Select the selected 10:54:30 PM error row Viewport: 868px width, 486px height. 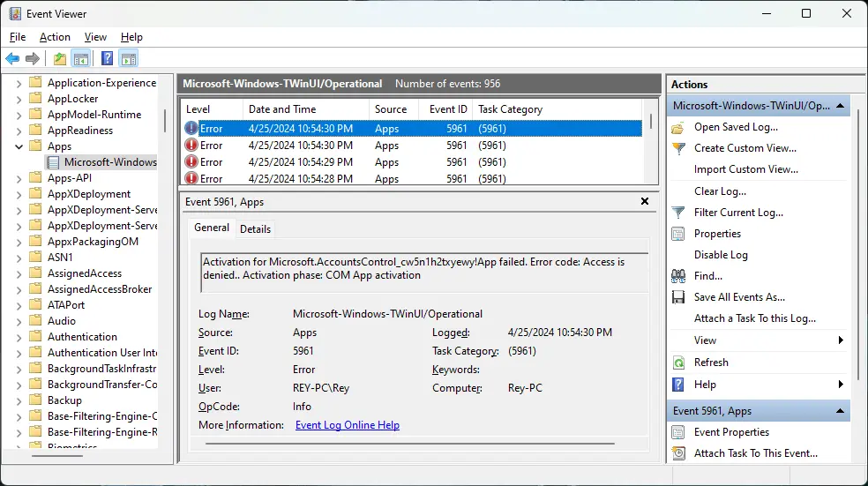coord(412,129)
